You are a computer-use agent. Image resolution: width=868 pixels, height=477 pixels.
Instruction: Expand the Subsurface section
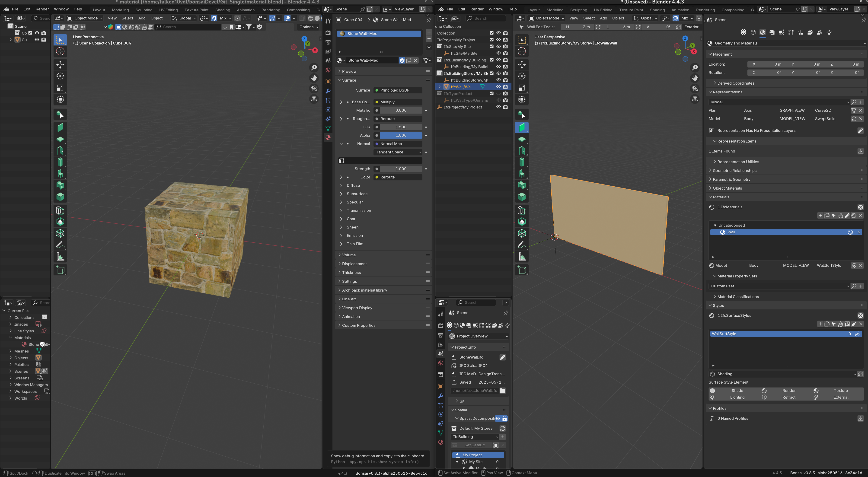pyautogui.click(x=357, y=194)
